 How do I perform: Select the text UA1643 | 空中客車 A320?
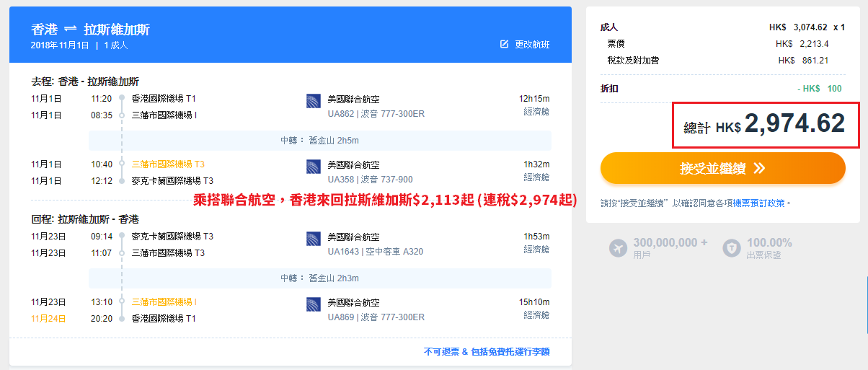[376, 252]
